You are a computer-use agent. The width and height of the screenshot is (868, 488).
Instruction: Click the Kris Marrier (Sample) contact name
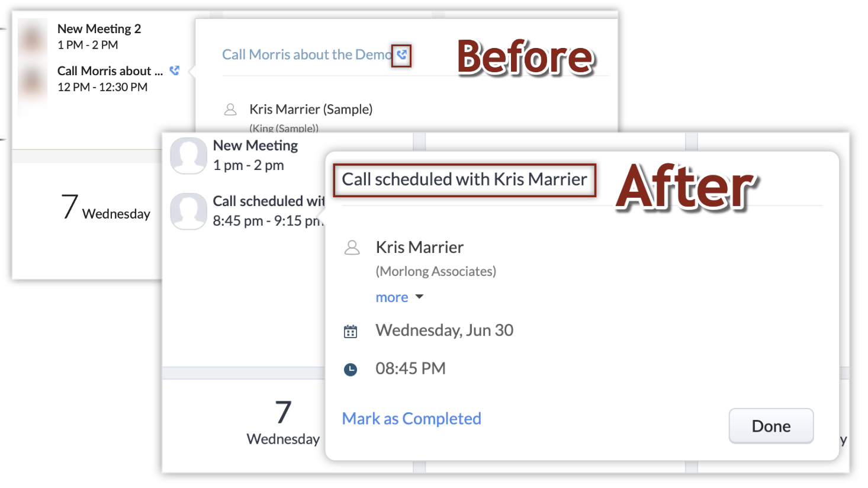[311, 110]
